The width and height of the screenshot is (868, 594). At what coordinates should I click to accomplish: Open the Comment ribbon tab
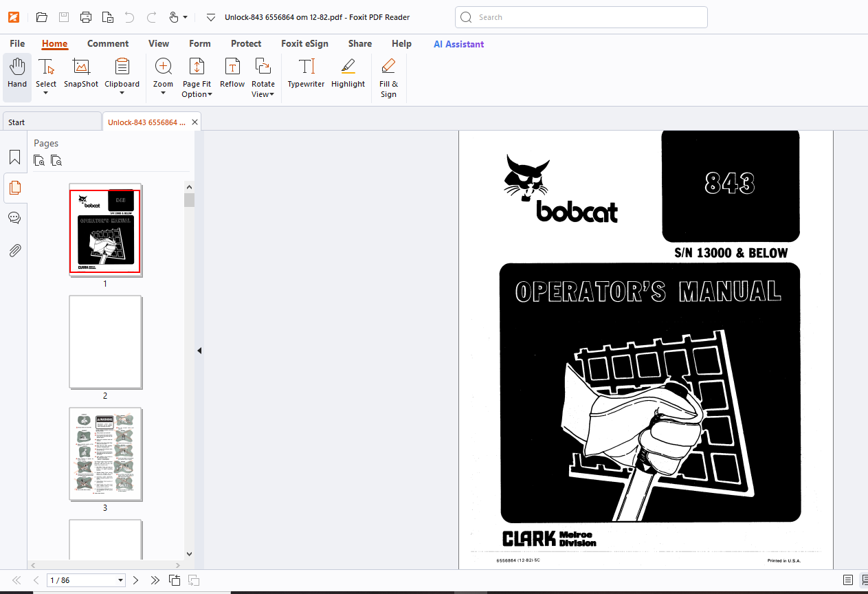(x=108, y=43)
